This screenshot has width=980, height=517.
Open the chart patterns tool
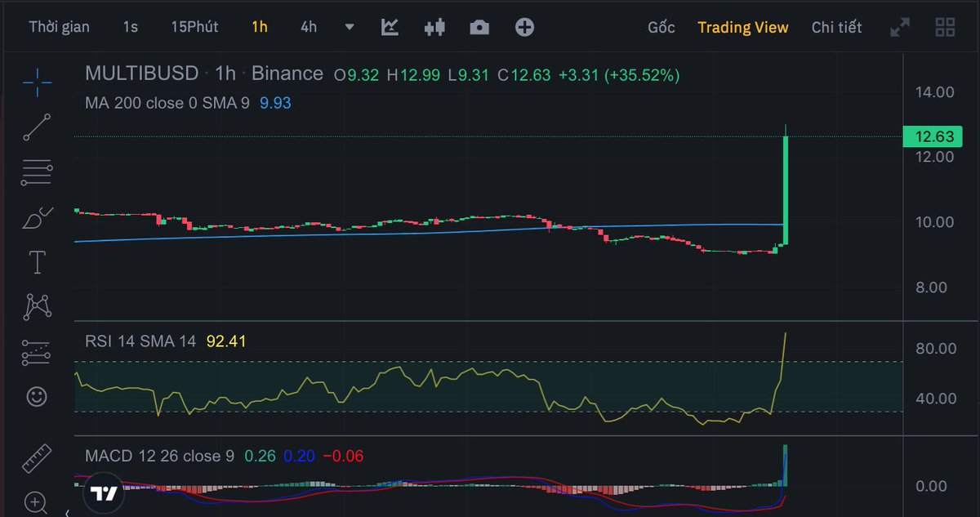37,307
